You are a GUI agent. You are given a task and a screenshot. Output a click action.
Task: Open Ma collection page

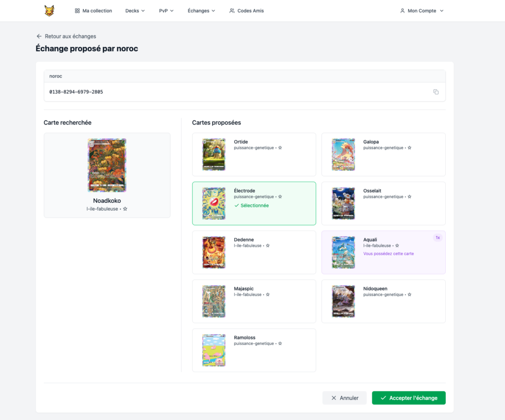click(x=93, y=11)
